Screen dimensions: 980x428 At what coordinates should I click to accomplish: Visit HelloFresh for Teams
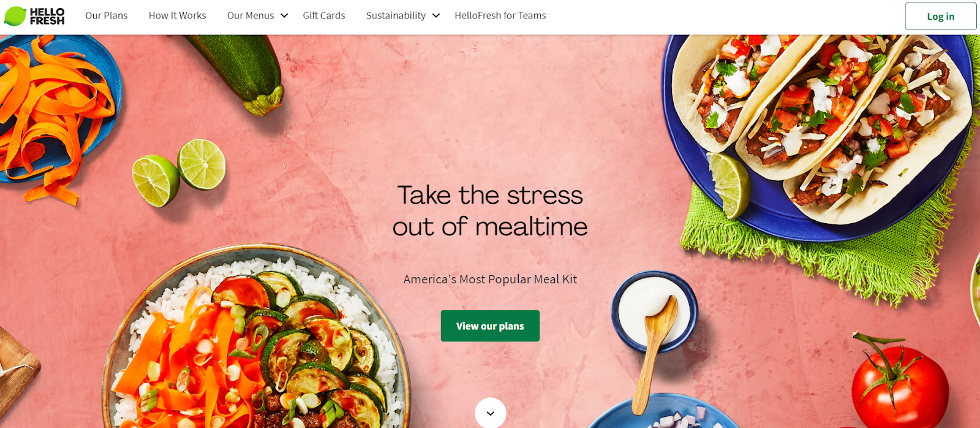pos(500,16)
